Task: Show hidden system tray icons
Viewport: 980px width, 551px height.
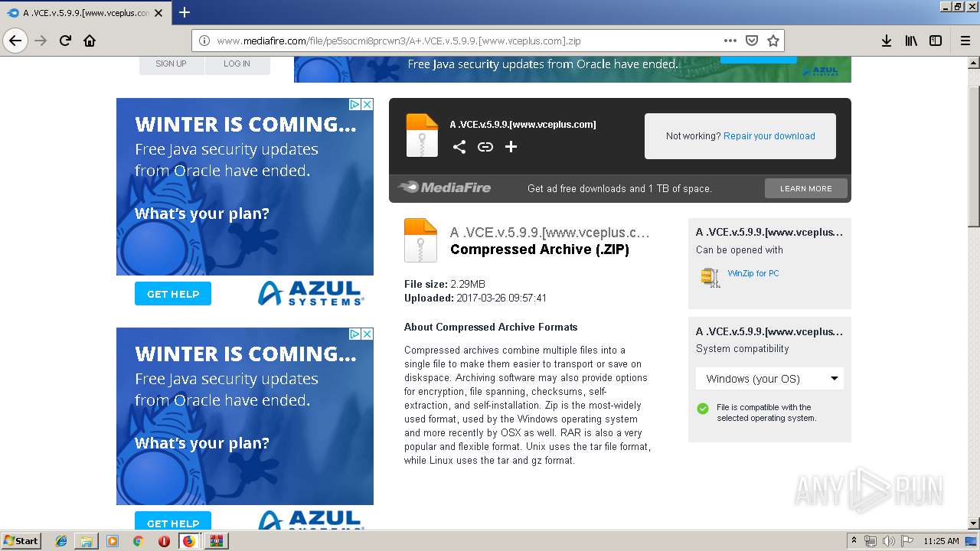Action: click(x=854, y=541)
